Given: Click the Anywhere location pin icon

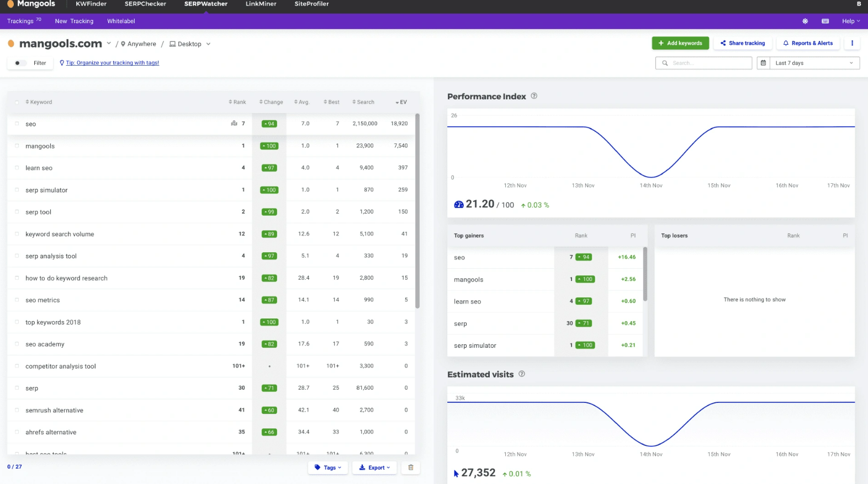Looking at the screenshot, I should click(x=123, y=44).
